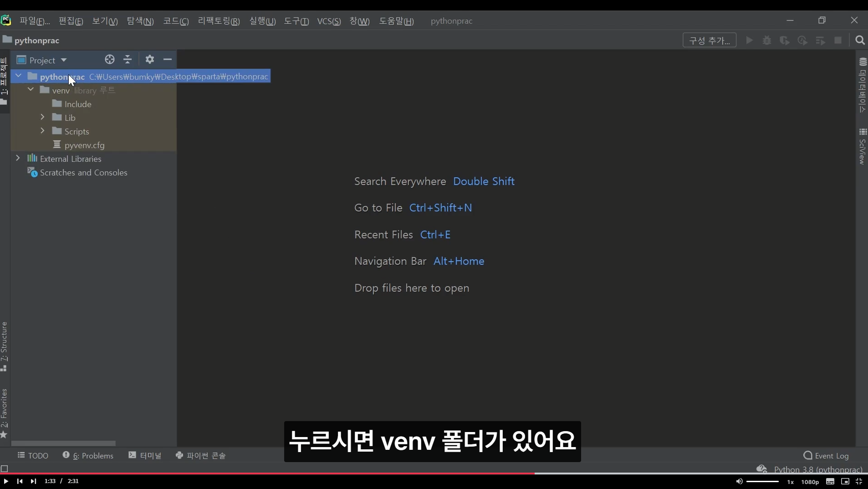Open the 도구(T) menu
The height and width of the screenshot is (489, 868).
coord(296,21)
